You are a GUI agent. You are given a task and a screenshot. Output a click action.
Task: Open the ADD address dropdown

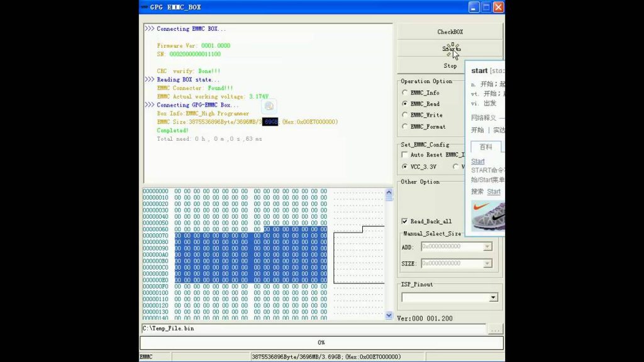point(487,246)
